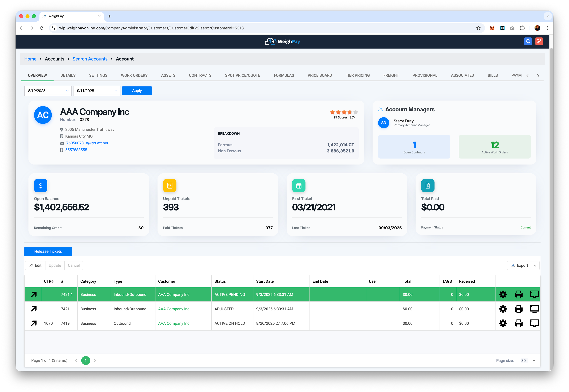Open the 9/11/2025 end date dropdown
Screen dimensions: 569x392
tap(116, 91)
